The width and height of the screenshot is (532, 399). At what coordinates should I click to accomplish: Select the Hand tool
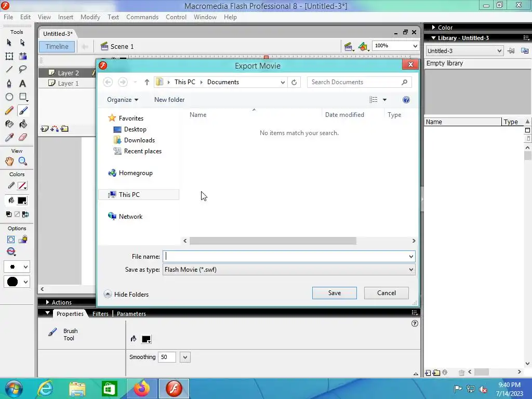coord(9,161)
